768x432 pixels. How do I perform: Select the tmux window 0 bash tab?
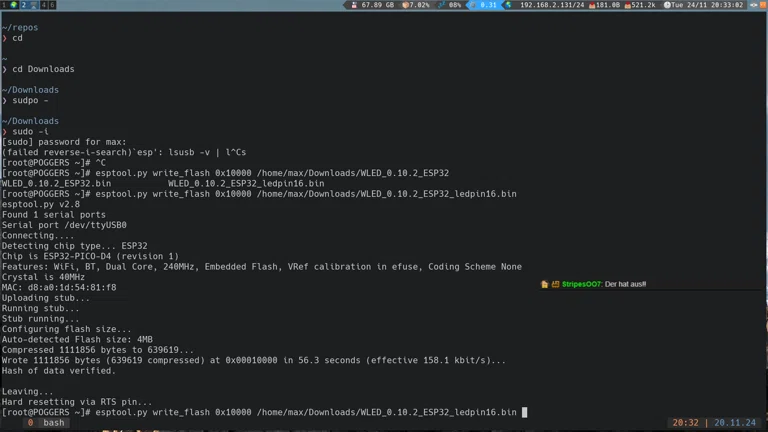click(x=46, y=423)
